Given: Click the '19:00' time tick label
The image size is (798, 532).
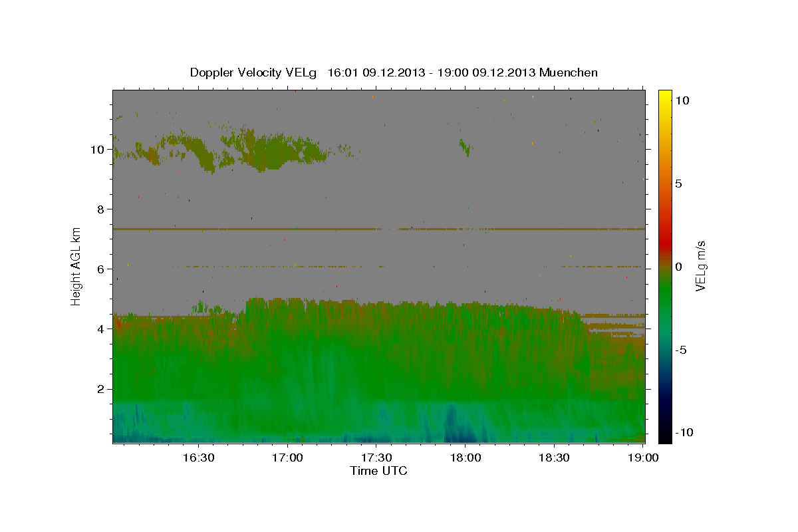Looking at the screenshot, I should tap(642, 458).
